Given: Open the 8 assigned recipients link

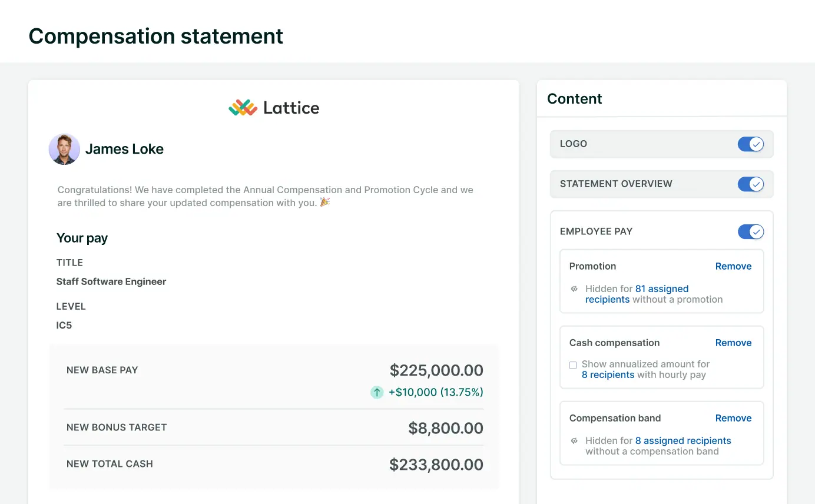Looking at the screenshot, I should (x=683, y=441).
